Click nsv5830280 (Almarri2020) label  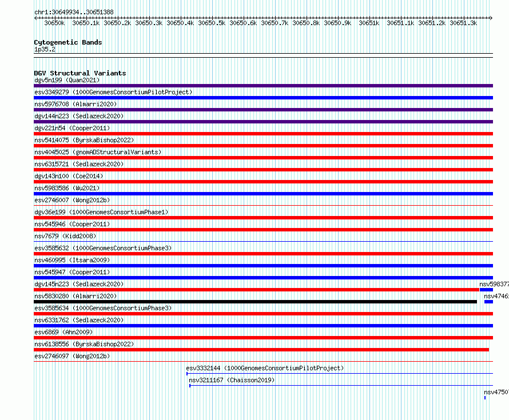[x=75, y=296]
